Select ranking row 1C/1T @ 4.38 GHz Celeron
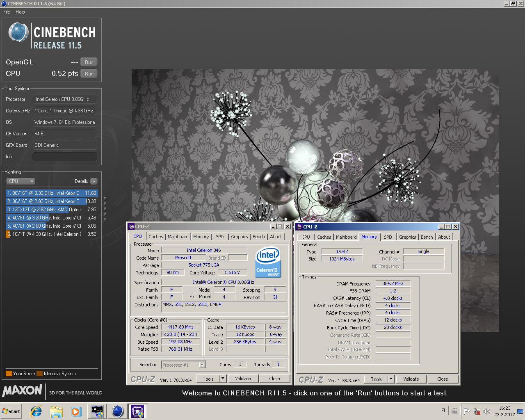The width and height of the screenshot is (525, 420). coord(52,234)
